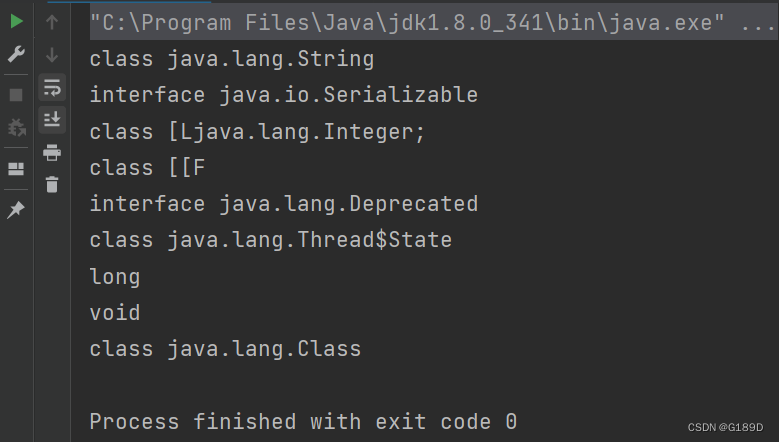Screen dimensions: 779x442
Task: Click the 'void' output line
Action: click(x=115, y=313)
